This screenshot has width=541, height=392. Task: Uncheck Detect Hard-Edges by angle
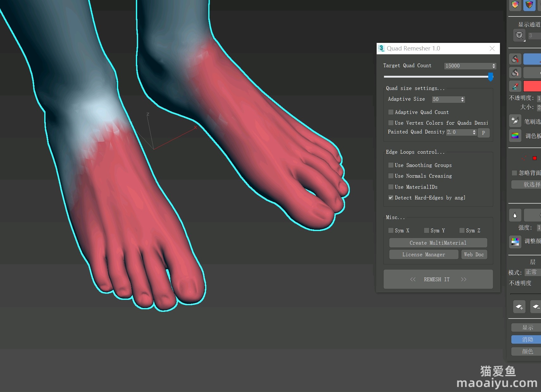[x=391, y=198]
